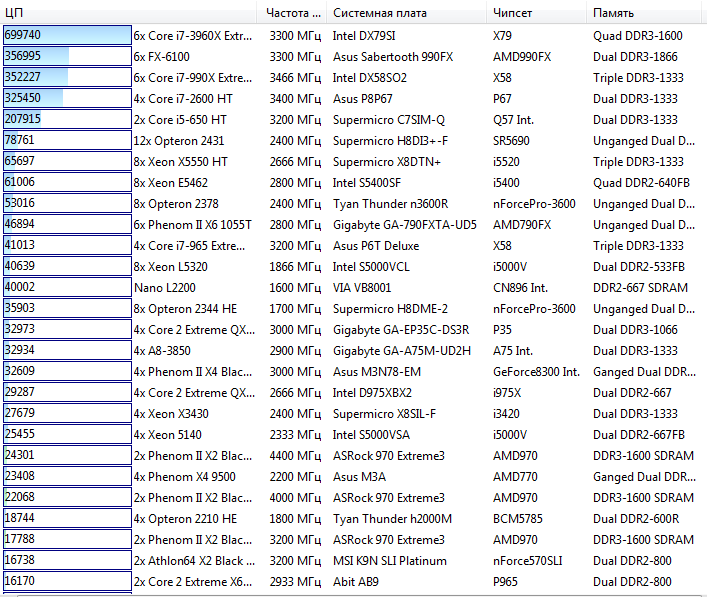Click the X79 chipset cell
This screenshot has height=597, width=707.
(x=502, y=36)
